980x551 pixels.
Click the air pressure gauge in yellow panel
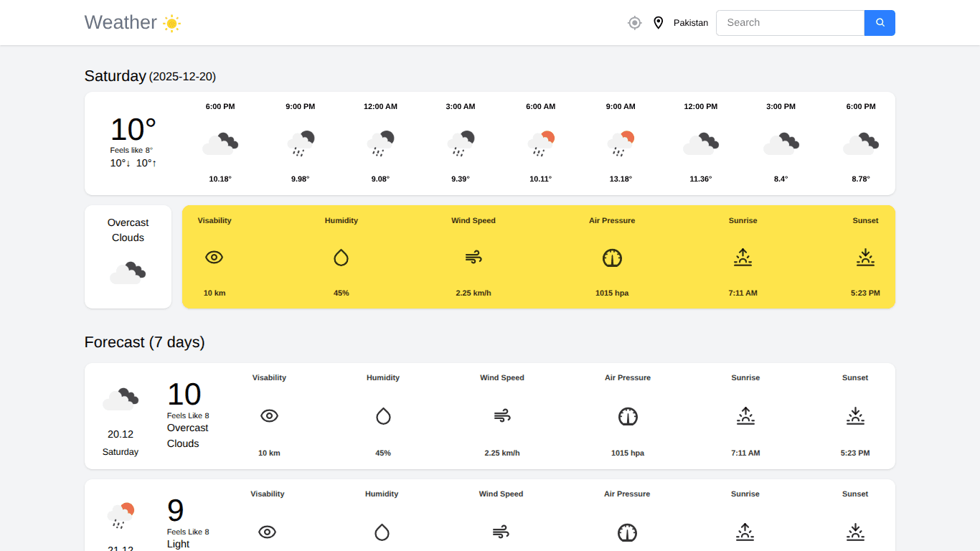612,258
